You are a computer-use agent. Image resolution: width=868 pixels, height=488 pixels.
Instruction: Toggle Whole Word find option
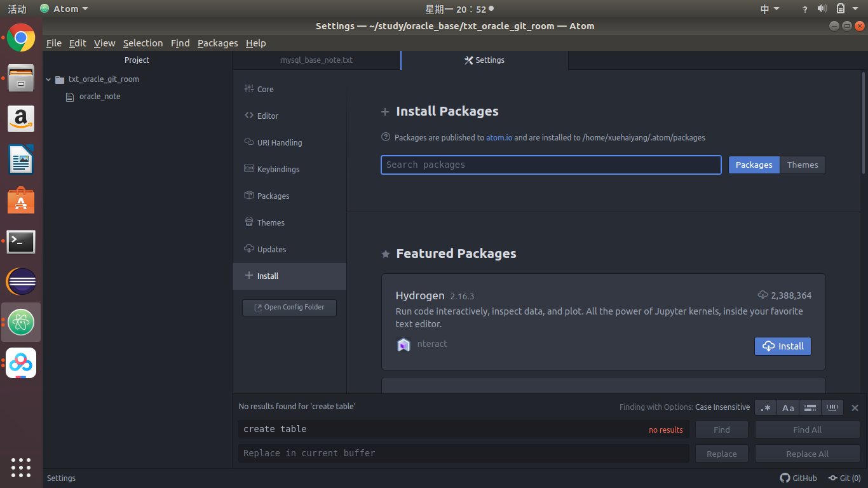point(832,408)
